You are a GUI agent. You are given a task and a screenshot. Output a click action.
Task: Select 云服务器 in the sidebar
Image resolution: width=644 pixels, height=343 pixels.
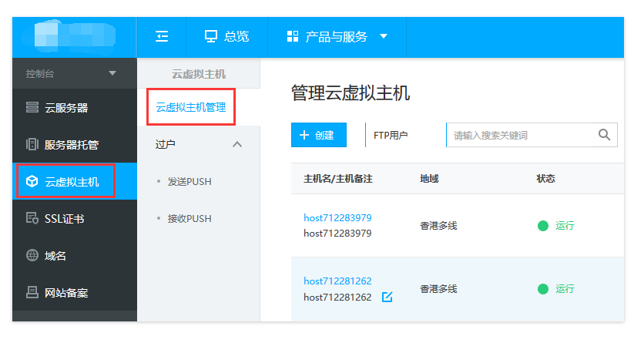coord(75,108)
